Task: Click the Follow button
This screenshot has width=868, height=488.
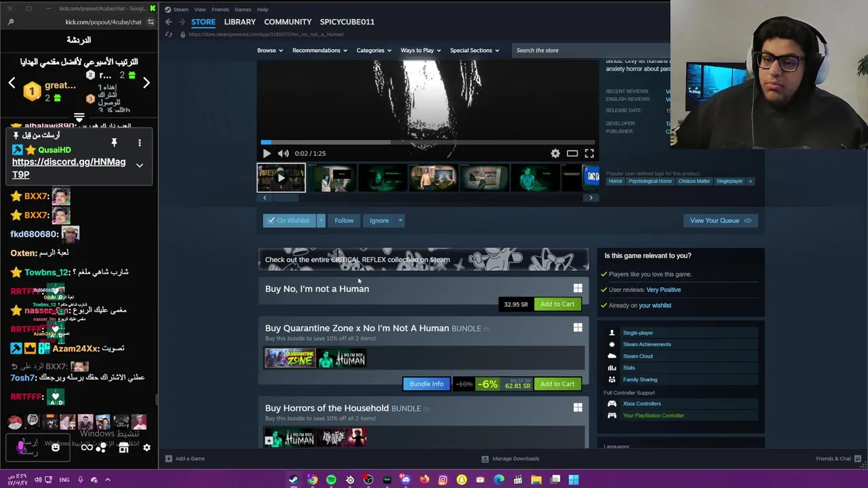Action: 344,220
